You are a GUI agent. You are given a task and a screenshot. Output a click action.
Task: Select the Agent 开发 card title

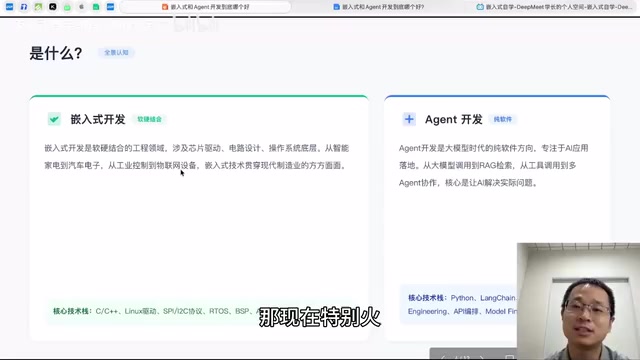coord(453,119)
